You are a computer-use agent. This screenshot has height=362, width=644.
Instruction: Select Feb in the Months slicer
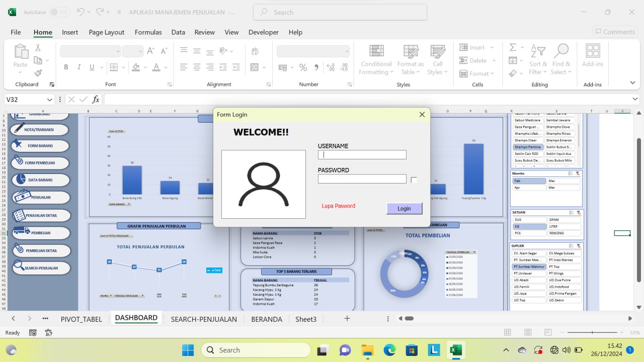pyautogui.click(x=529, y=181)
